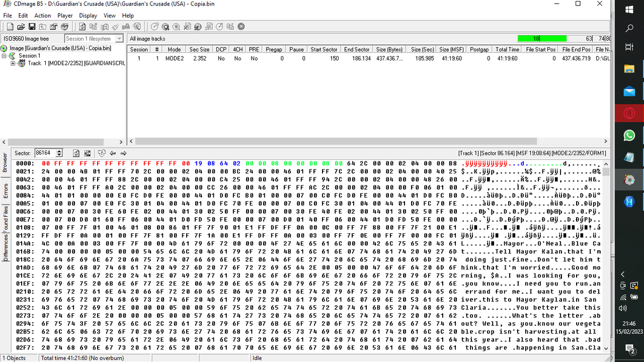The image size is (644, 362).
Task: Click the document with X icon after reload
Action: pos(93,27)
